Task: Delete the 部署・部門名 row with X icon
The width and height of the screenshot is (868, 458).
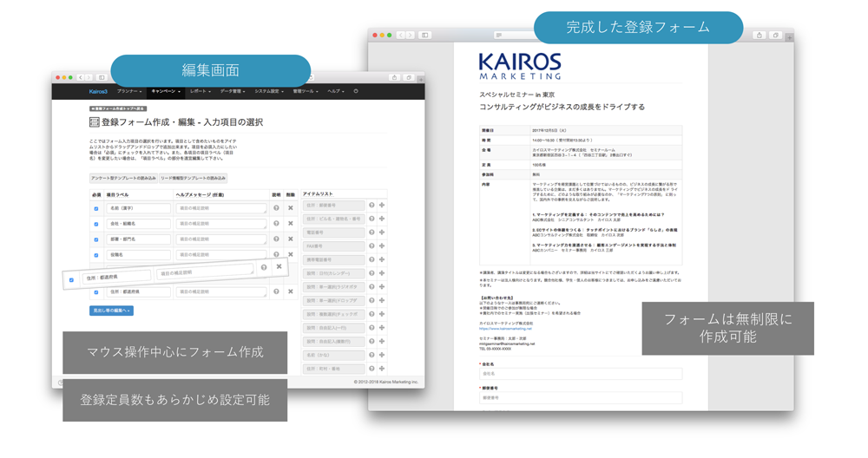Action: tap(290, 239)
